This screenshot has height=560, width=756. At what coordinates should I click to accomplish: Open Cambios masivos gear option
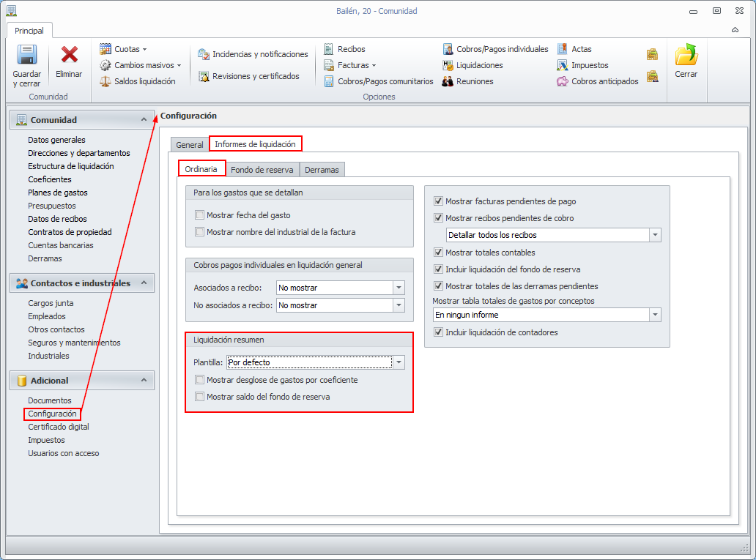[141, 65]
